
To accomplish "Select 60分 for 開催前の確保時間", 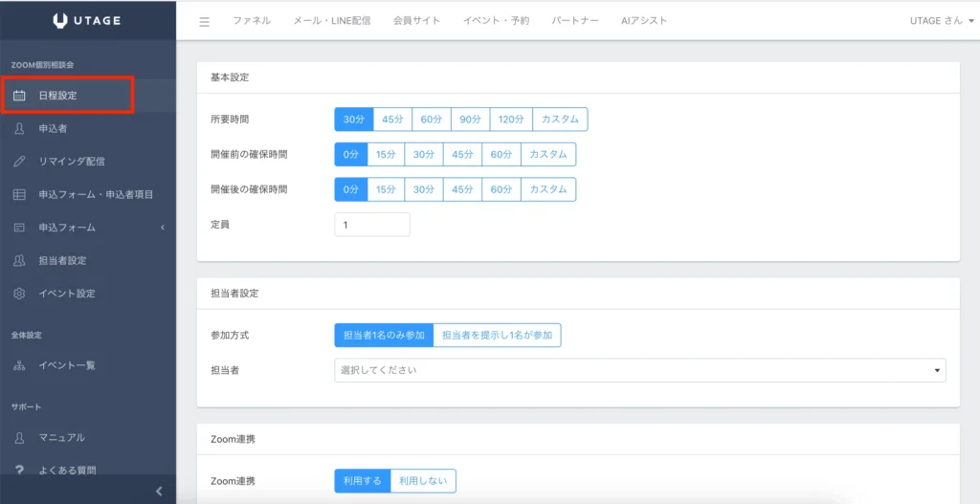I will pos(501,154).
